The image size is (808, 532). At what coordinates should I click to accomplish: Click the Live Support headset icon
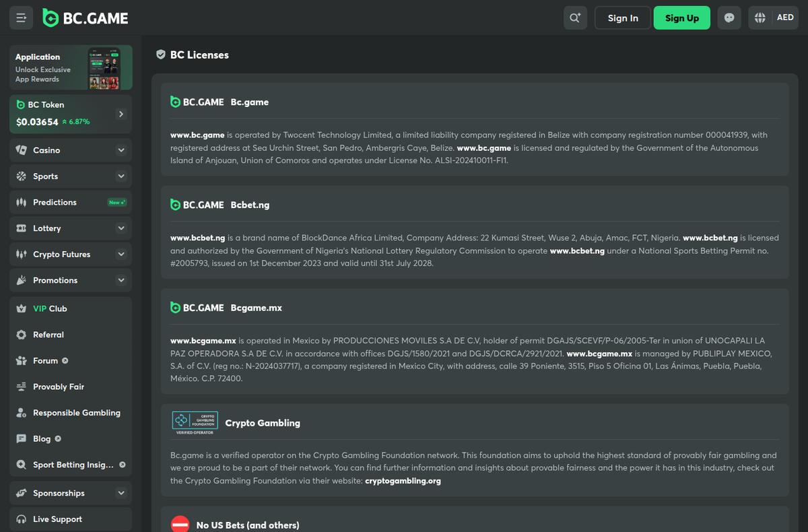tap(21, 519)
